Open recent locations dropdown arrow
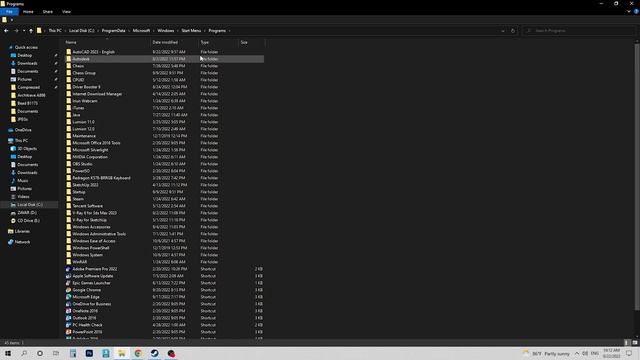Viewport: 640px width, 360px height. [24, 31]
